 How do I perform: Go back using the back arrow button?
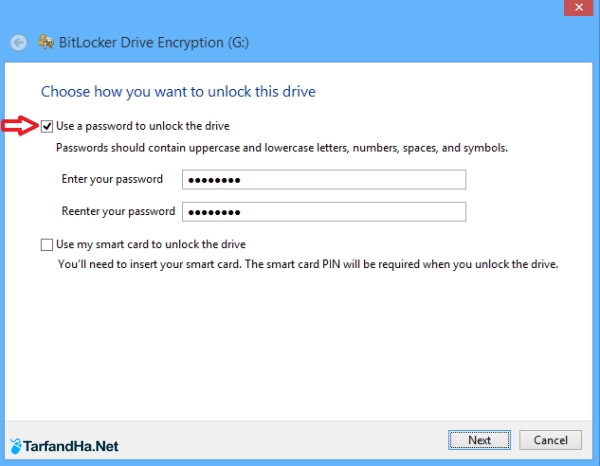[18, 42]
